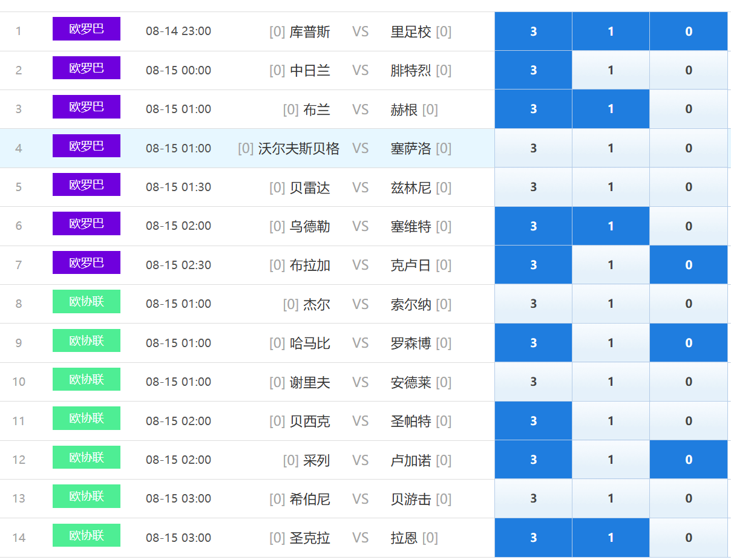Viewport: 731px width, 560px height.
Task: Select 3 for 贝雷达 vs 兹林尼
Action: (533, 187)
